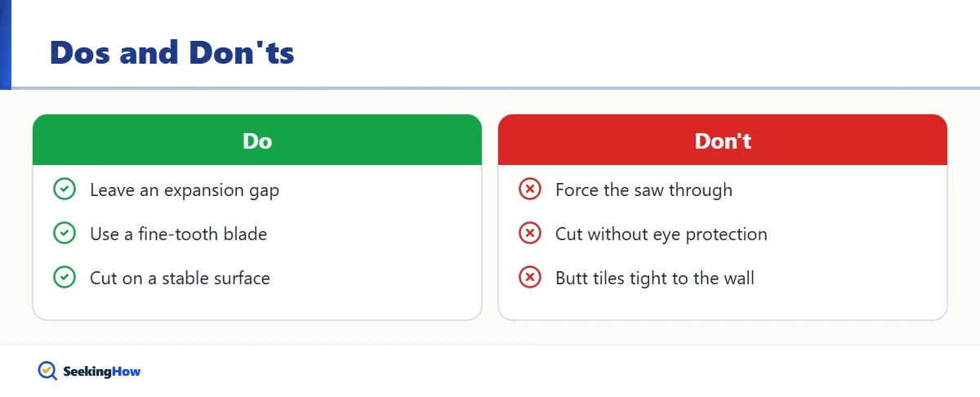Image resolution: width=980 pixels, height=397 pixels.
Task: Click the SeekingHow brand name text
Action: point(102,372)
